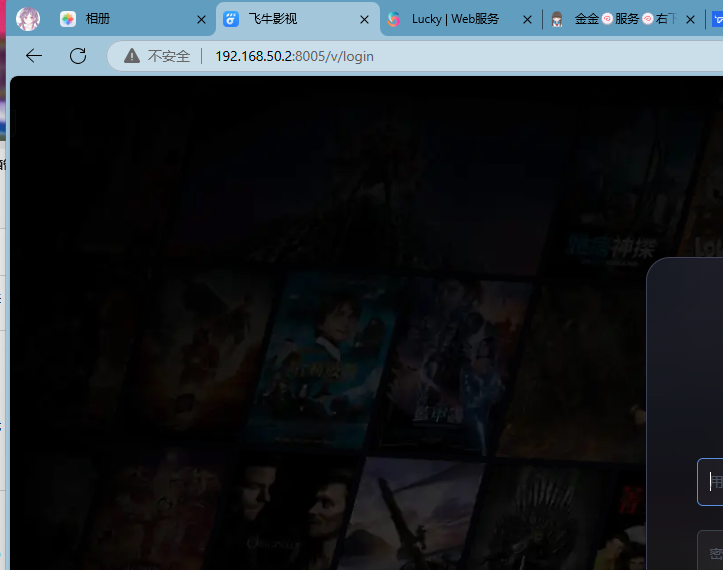Click the address bar URL 192.168.50.2:8005/v/login
This screenshot has height=570, width=723.
pos(294,56)
